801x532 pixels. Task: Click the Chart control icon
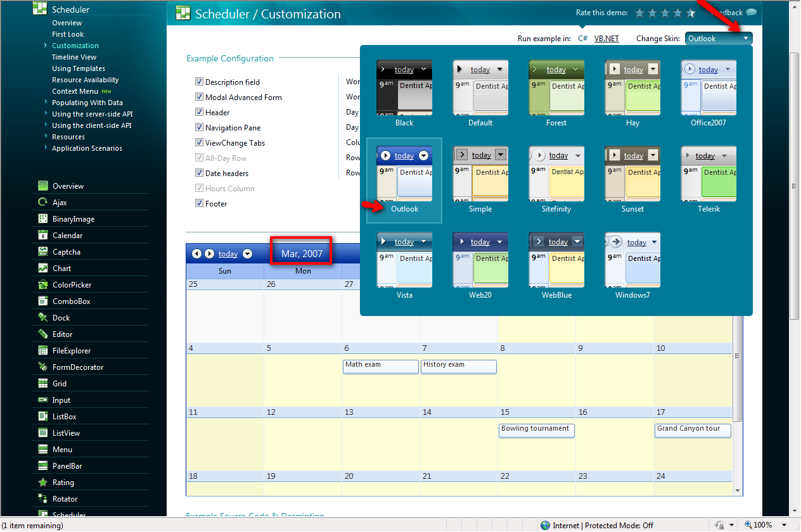[x=43, y=269]
